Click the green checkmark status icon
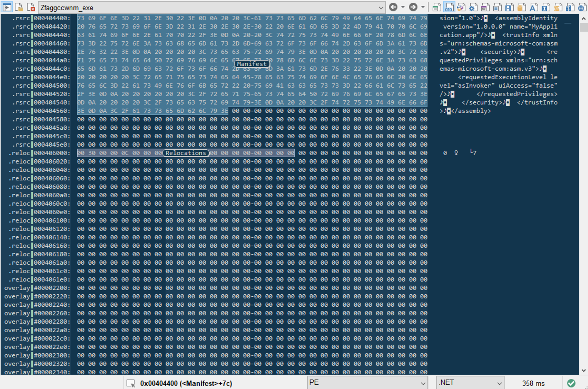Image resolution: width=588 pixels, height=389 pixels. tap(571, 383)
